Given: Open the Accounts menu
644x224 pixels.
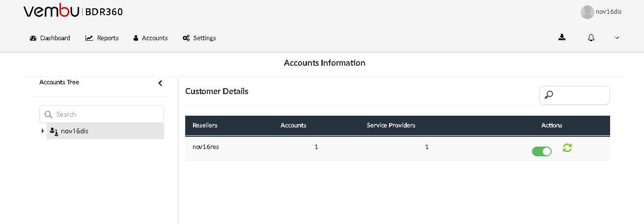Looking at the screenshot, I should (150, 38).
